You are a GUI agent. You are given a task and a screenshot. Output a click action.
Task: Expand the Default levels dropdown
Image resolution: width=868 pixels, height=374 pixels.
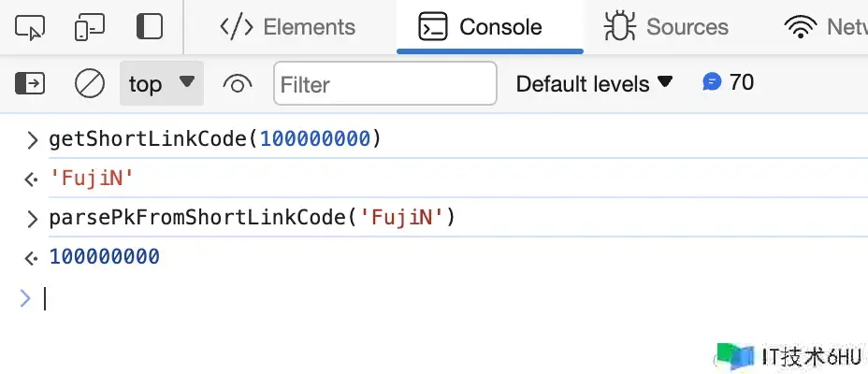[x=595, y=84]
